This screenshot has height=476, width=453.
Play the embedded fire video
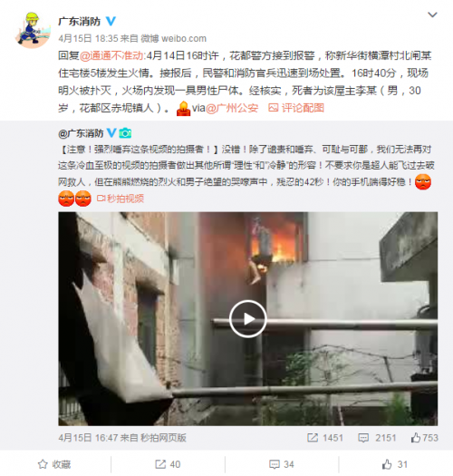[x=248, y=319]
